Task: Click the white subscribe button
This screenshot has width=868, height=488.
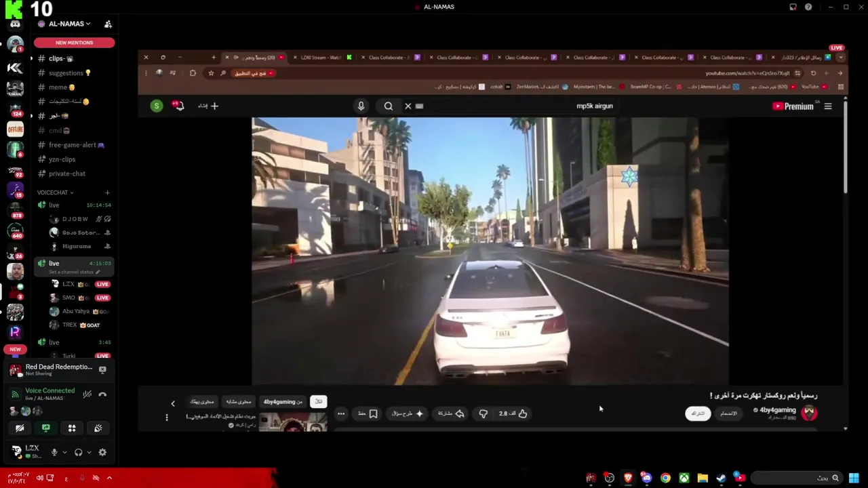Action: [x=698, y=413]
